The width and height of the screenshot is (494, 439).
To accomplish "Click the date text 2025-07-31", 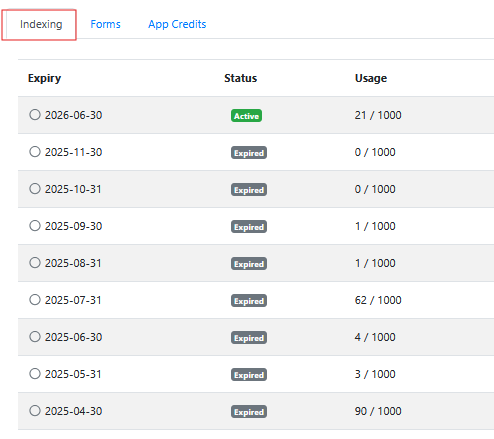I will click(73, 300).
